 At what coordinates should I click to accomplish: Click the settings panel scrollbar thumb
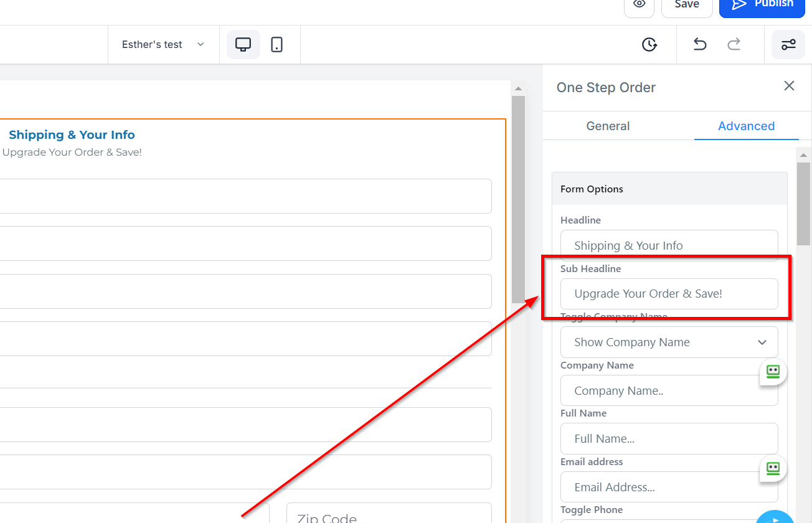click(x=803, y=203)
